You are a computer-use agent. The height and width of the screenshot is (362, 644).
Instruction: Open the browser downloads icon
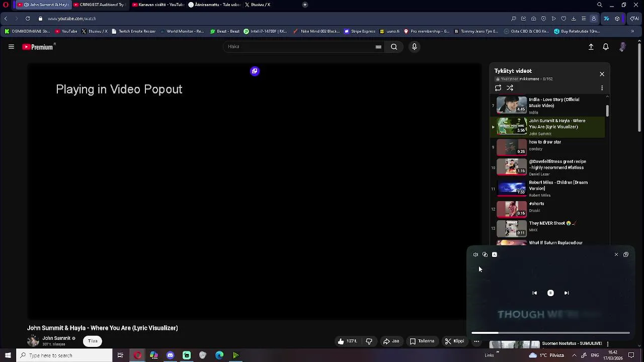click(x=574, y=19)
